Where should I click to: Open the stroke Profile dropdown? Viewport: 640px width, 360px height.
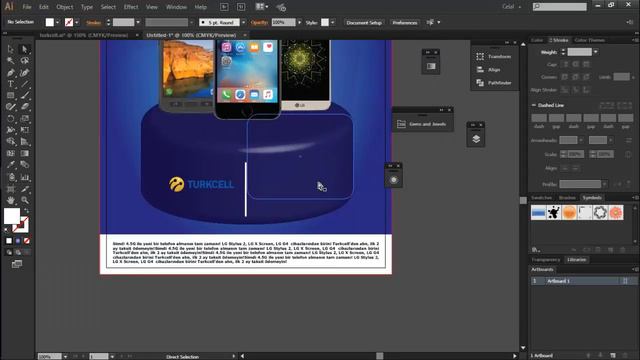tap(604, 184)
